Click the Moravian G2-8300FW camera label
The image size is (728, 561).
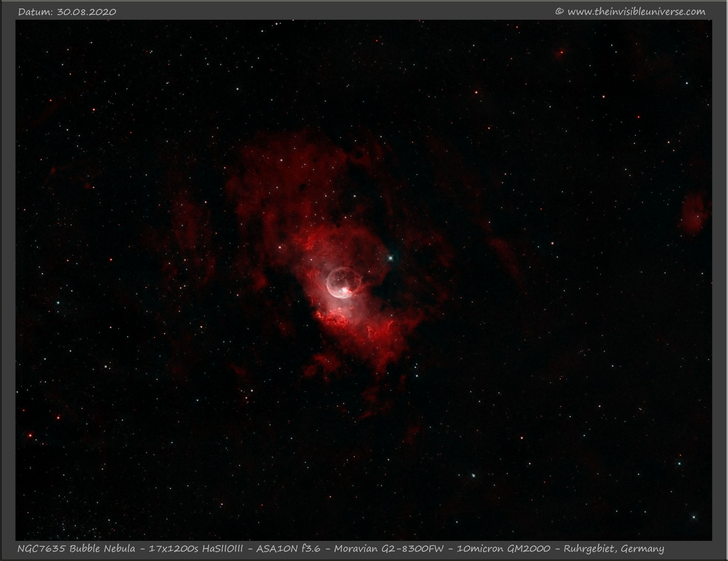coord(389,549)
